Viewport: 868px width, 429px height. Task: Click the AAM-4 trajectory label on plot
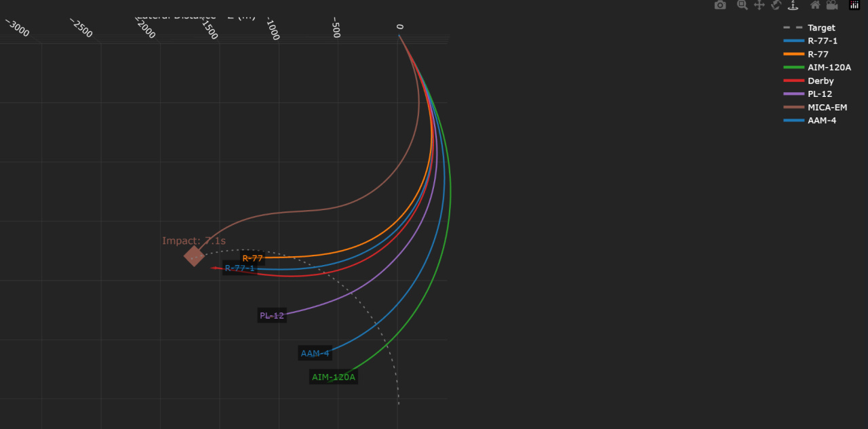coord(315,353)
